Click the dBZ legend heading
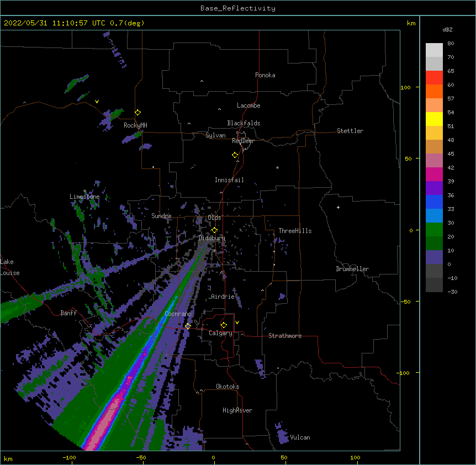 [x=447, y=29]
